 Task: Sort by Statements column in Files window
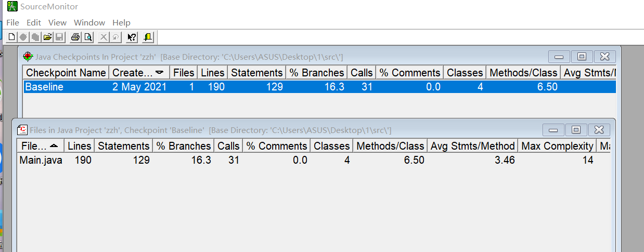124,146
